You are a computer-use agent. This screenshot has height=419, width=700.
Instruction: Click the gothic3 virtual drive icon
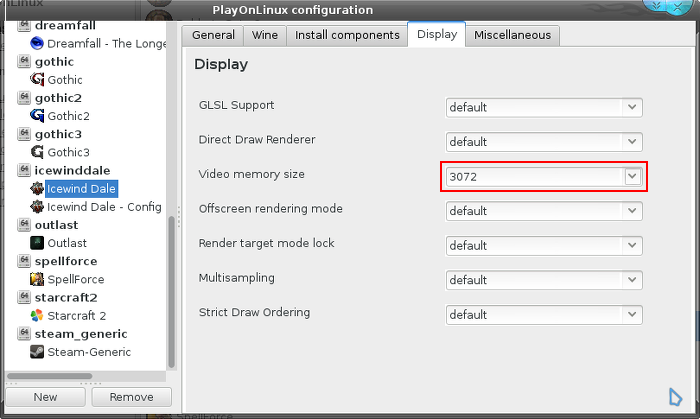pyautogui.click(x=24, y=134)
